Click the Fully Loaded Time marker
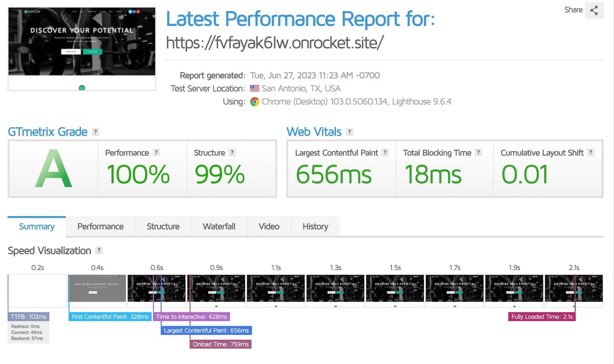Viewport: 614px width, 364px height. point(542,317)
